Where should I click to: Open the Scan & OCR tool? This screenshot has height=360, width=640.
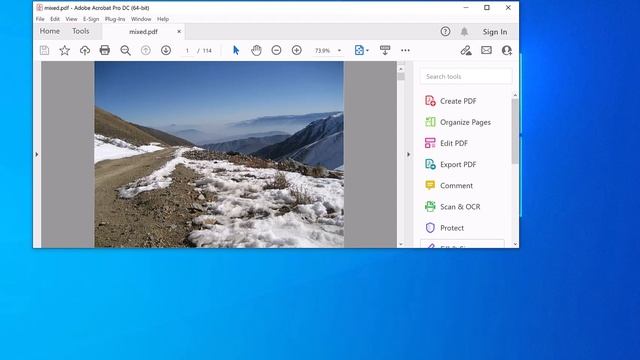tap(452, 207)
